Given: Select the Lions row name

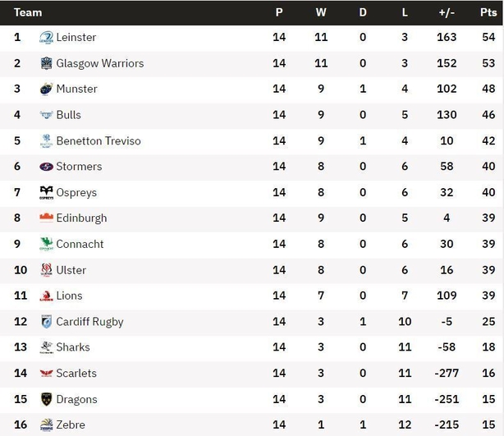Looking at the screenshot, I should click(69, 296).
